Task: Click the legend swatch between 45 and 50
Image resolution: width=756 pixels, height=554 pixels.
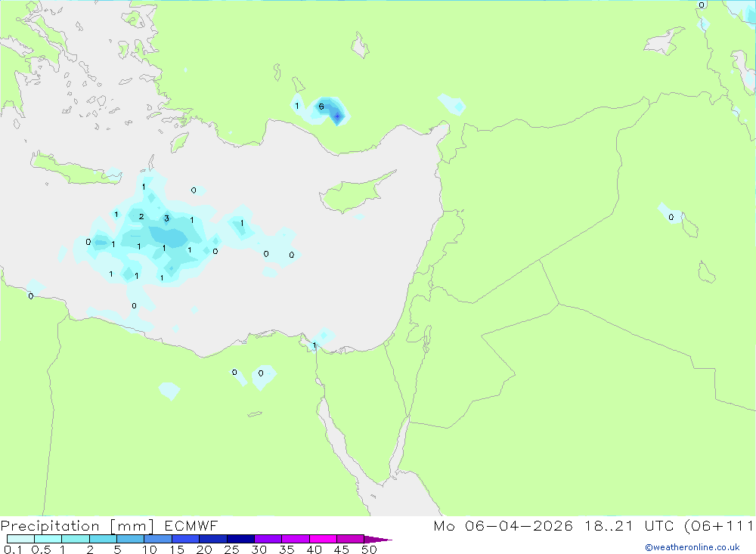Action: tap(351, 539)
